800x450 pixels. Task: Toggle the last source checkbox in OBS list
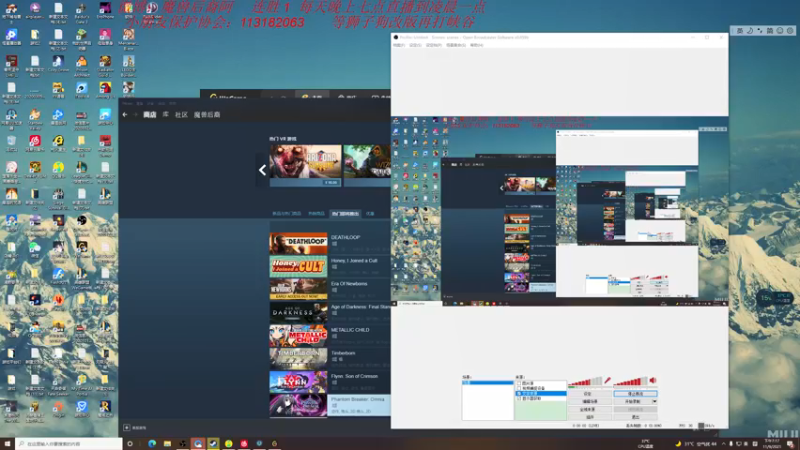pyautogui.click(x=519, y=398)
